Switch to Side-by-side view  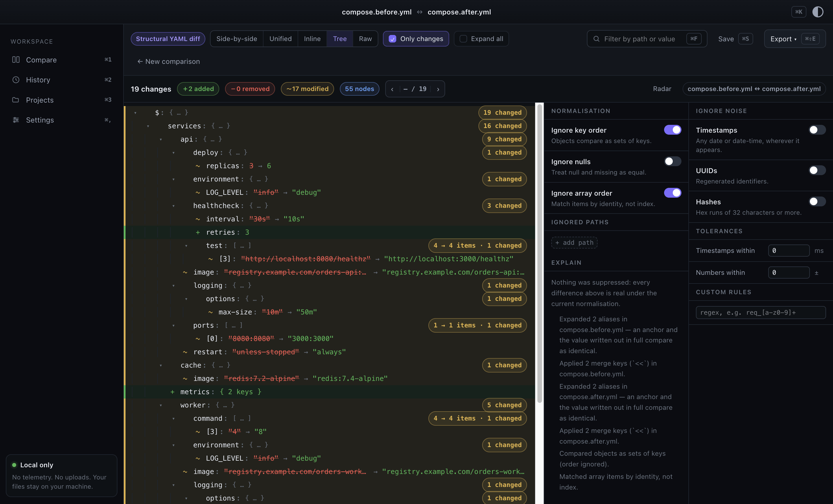click(237, 39)
